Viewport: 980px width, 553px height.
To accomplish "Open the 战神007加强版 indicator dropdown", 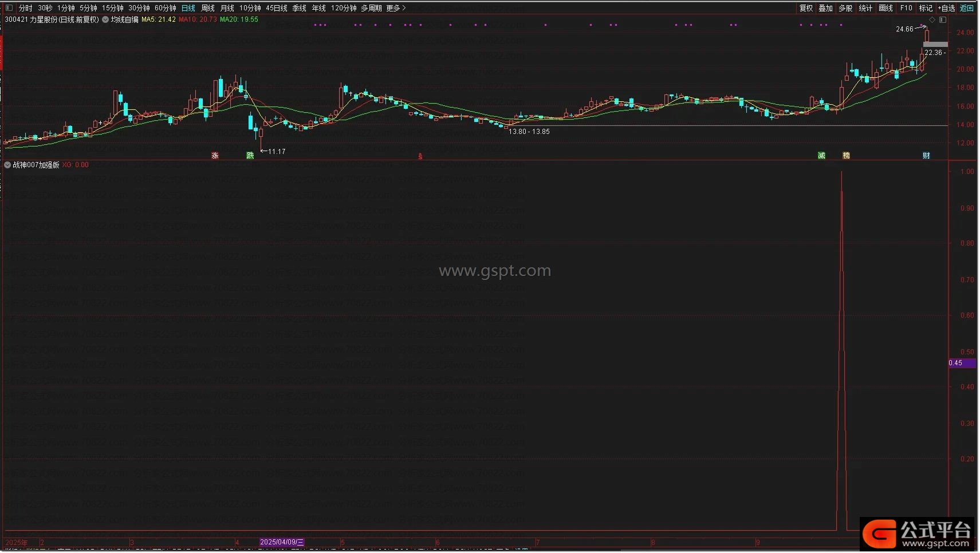I will tap(7, 165).
